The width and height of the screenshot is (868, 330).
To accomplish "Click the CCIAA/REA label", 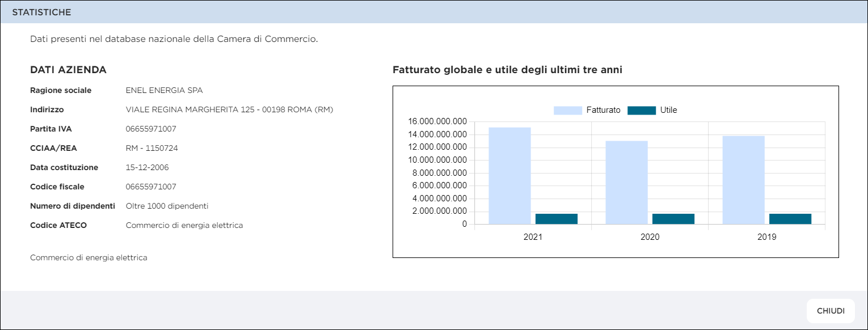I will (x=53, y=148).
